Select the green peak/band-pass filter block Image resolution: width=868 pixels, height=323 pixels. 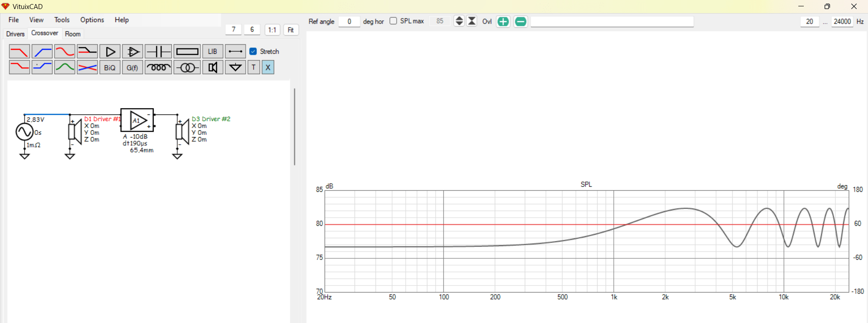click(x=65, y=67)
